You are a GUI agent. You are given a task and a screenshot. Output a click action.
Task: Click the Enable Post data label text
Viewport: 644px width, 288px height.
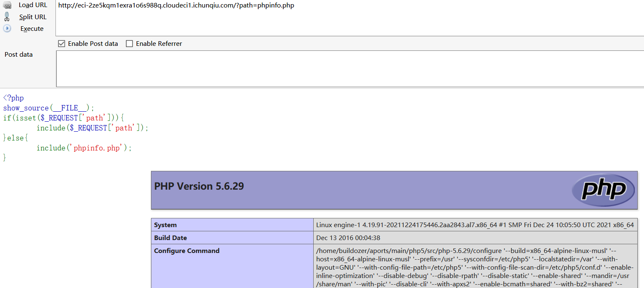point(93,44)
